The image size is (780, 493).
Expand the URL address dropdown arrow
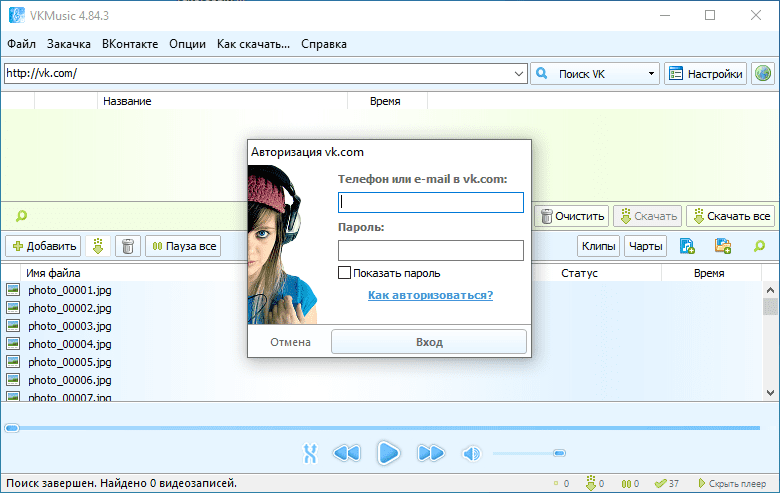click(518, 74)
